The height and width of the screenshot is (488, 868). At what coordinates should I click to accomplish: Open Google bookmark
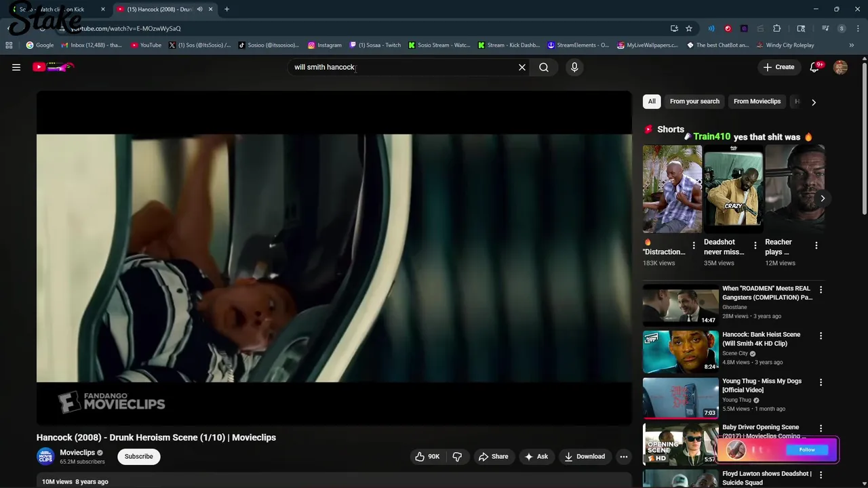(40, 45)
